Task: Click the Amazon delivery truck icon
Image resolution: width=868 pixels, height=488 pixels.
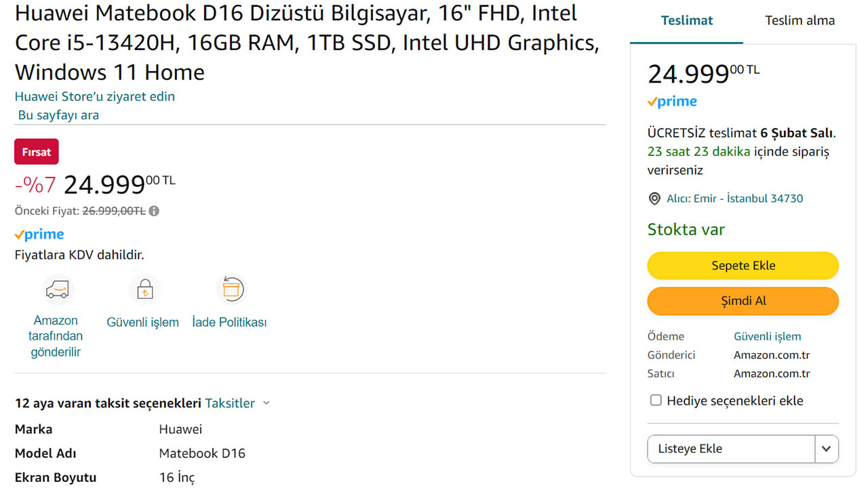Action: click(x=57, y=290)
